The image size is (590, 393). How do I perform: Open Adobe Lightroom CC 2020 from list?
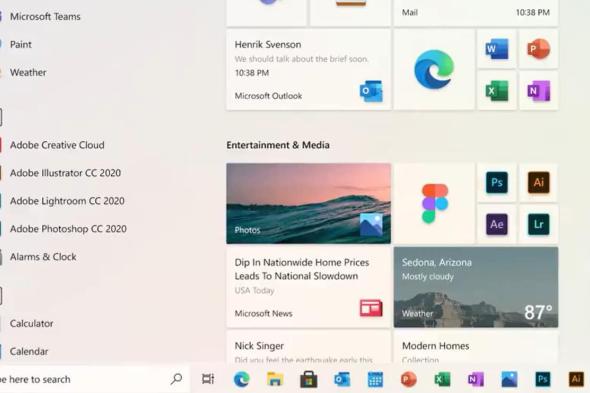[67, 201]
